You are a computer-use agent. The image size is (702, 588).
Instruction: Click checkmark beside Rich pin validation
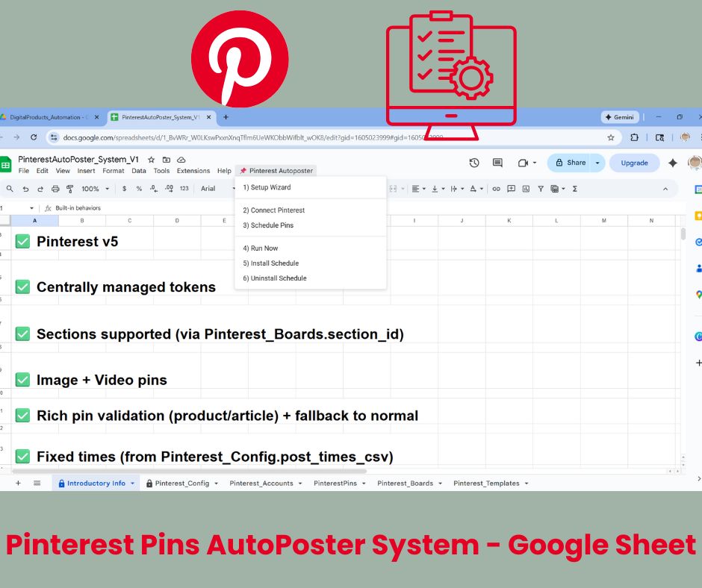coord(22,416)
